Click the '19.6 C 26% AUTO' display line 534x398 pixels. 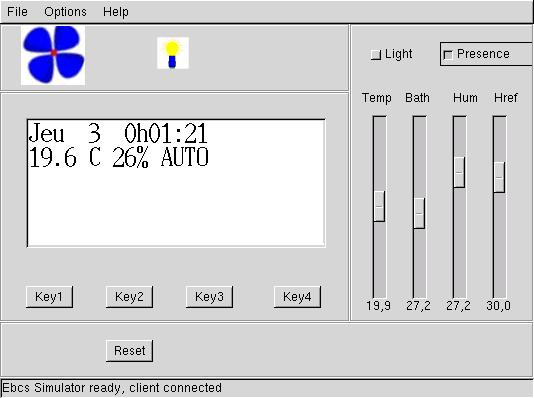119,157
